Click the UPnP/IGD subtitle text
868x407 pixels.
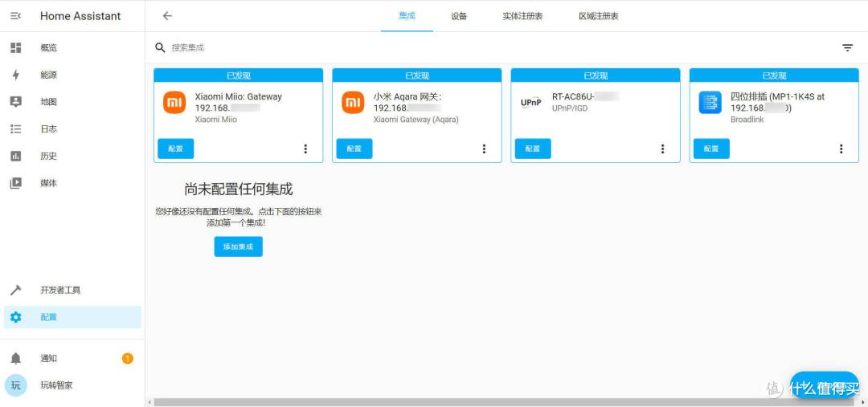point(570,108)
